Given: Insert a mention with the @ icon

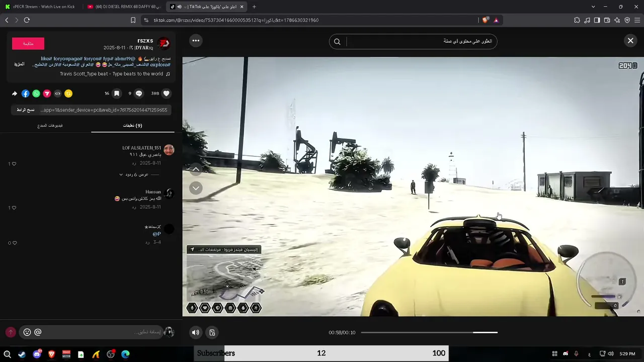Looking at the screenshot, I should pos(38,332).
